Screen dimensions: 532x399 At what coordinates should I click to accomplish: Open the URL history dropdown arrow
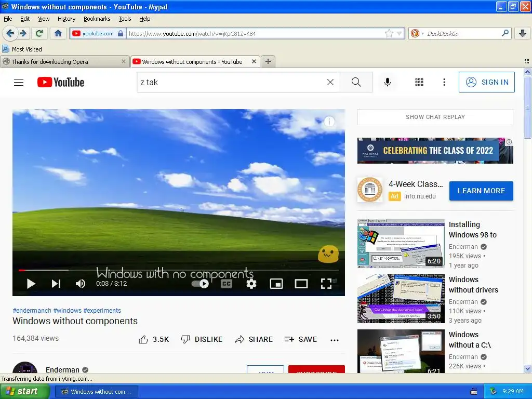pos(400,33)
